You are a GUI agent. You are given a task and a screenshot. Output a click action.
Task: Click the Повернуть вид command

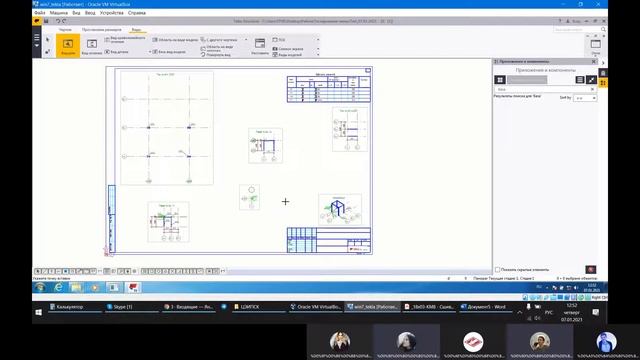click(x=216, y=55)
